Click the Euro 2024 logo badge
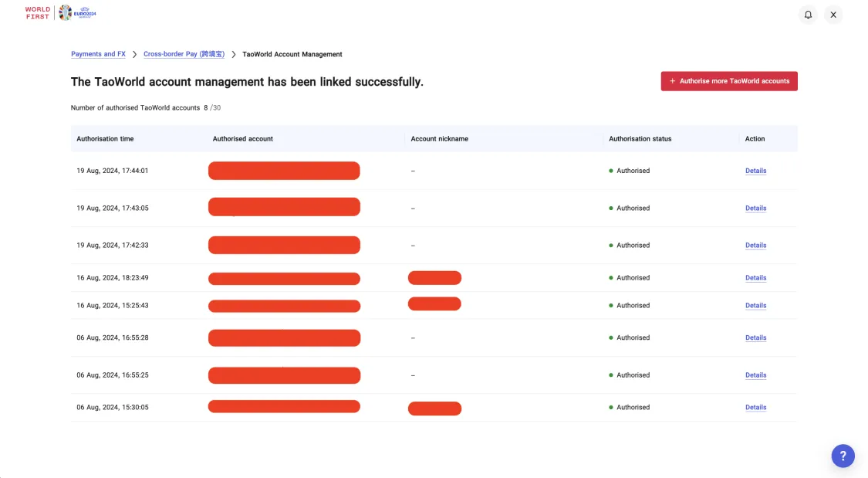 [x=77, y=12]
